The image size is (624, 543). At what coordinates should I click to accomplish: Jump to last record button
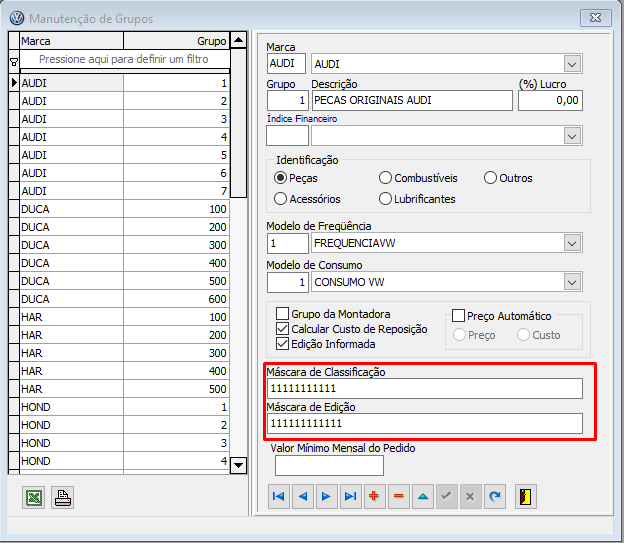point(351,496)
